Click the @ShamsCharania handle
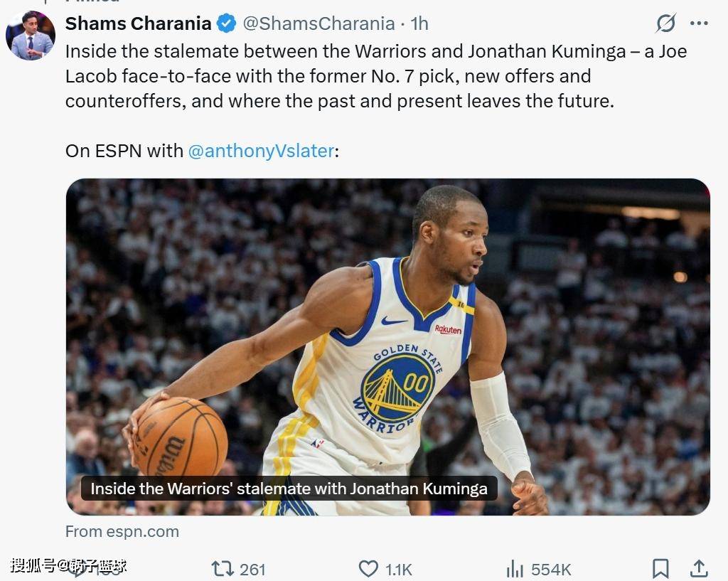Viewport: 728px width, 581px height. [x=318, y=23]
